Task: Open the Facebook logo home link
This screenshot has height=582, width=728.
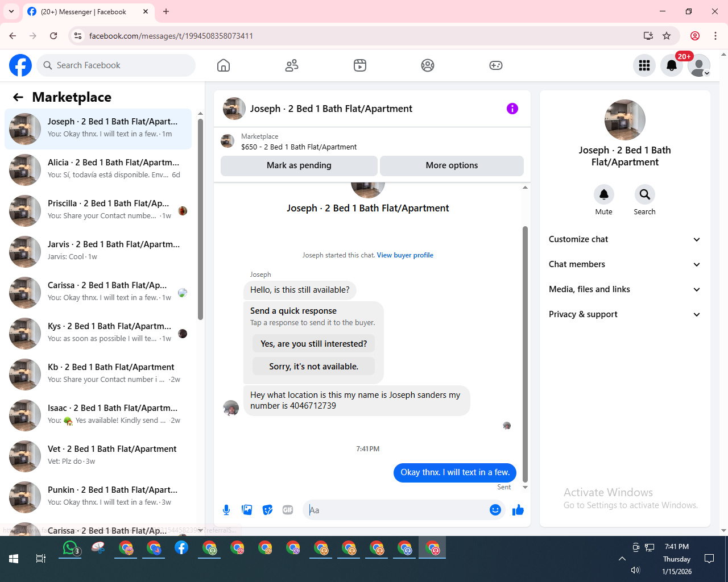Action: (x=20, y=65)
